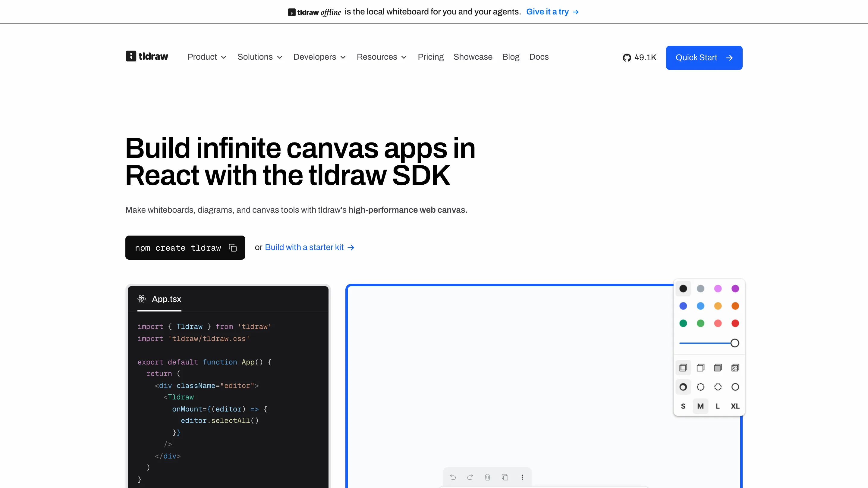The width and height of the screenshot is (868, 488).
Task: Click the trash delete icon
Action: 488,477
